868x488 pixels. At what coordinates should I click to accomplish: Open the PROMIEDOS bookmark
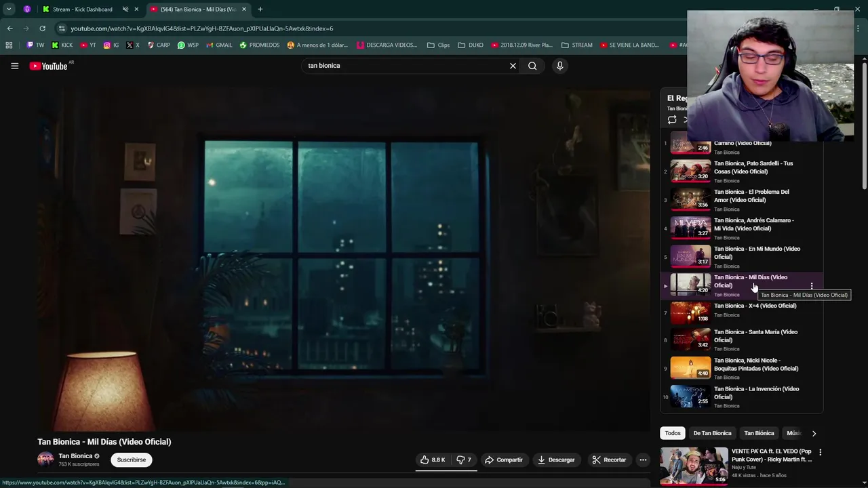260,45
